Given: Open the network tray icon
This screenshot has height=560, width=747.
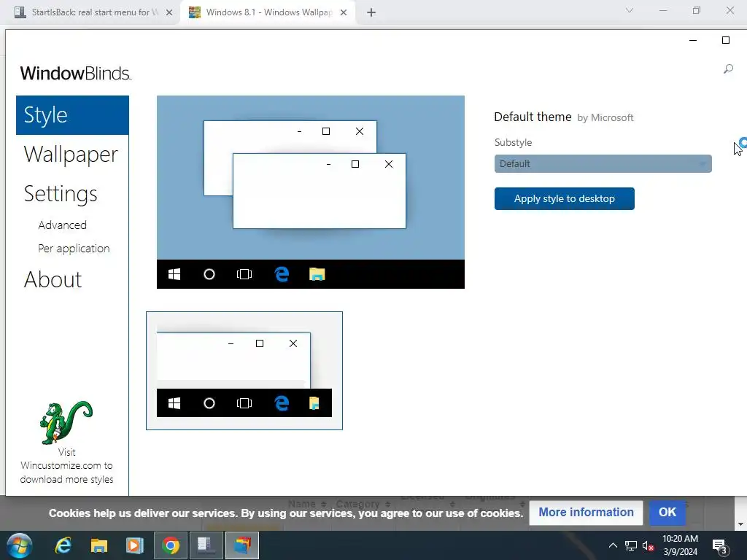Looking at the screenshot, I should pos(631,545).
